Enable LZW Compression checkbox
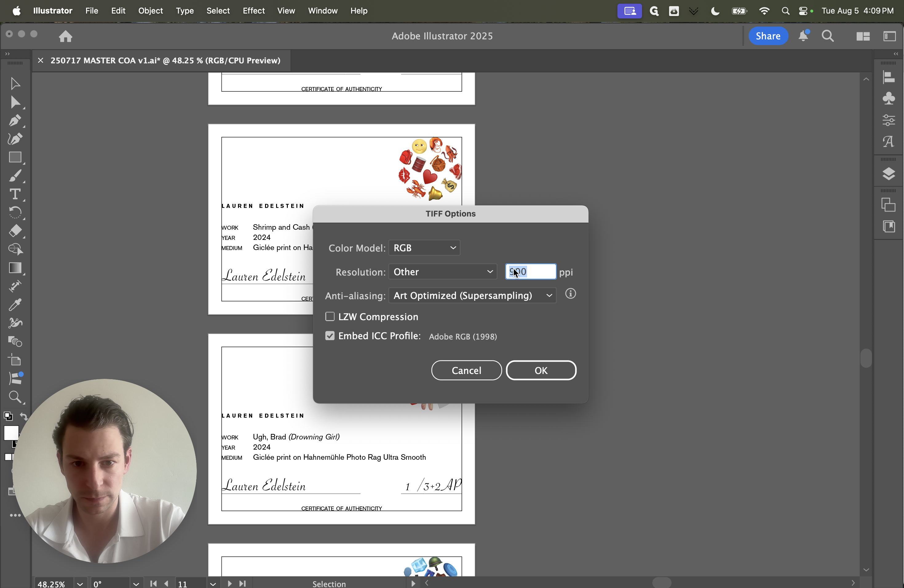This screenshot has width=904, height=588. coord(330,316)
